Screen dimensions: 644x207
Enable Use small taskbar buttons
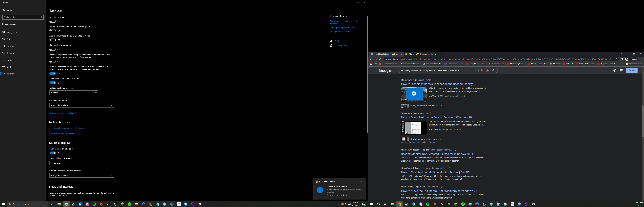pos(52,49)
